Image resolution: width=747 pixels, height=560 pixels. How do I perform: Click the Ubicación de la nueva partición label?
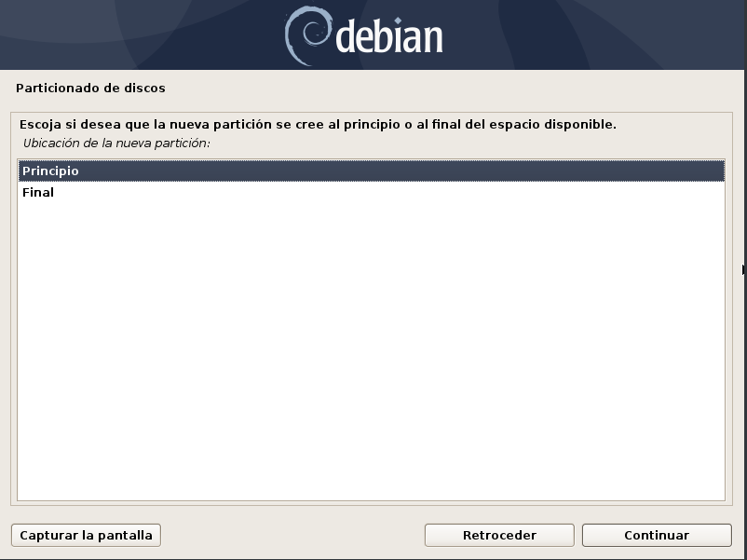coord(116,143)
